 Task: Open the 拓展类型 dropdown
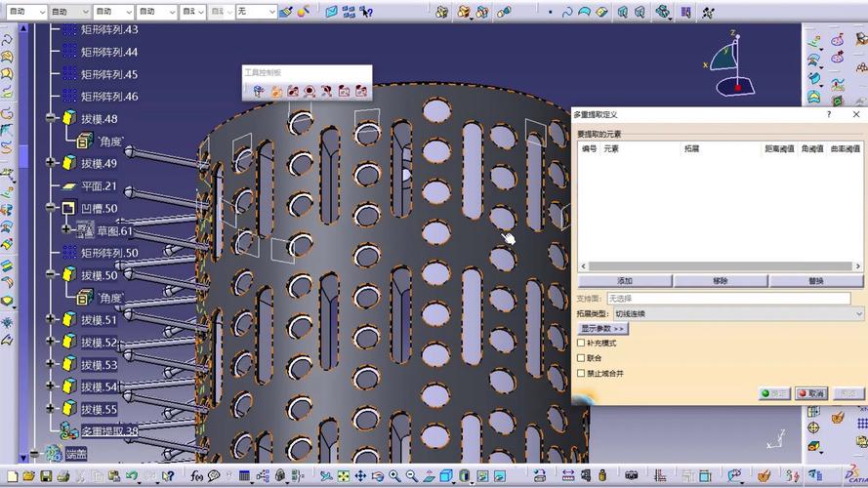click(738, 313)
